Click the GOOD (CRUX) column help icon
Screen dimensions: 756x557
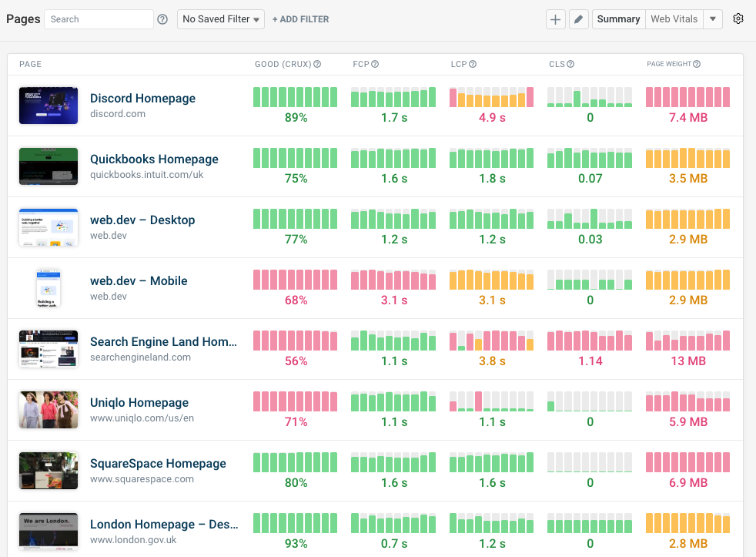316,64
